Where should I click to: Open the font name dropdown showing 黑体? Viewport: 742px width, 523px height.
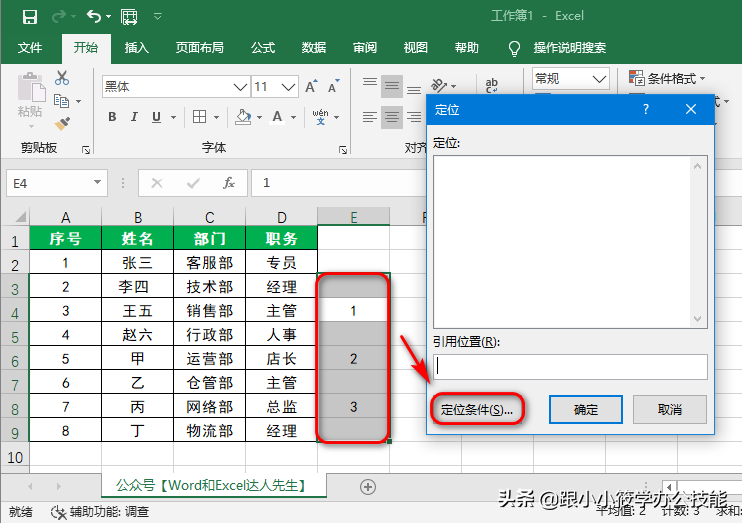click(x=240, y=87)
